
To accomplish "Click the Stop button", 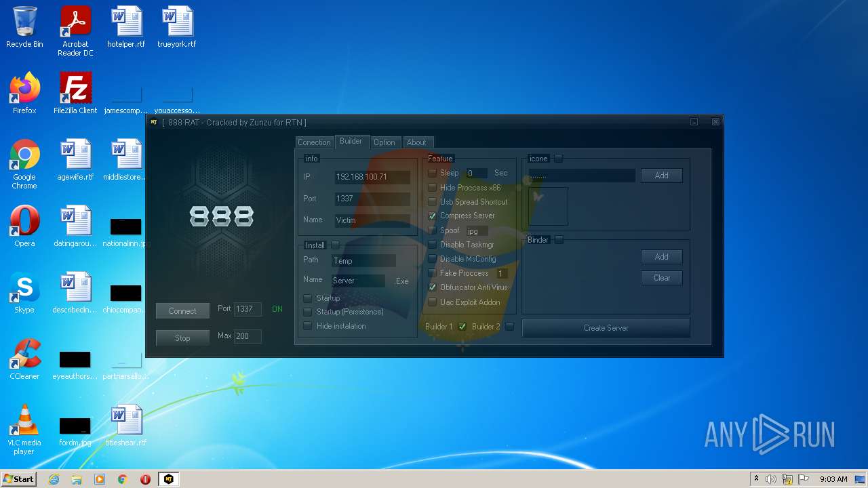I will [x=182, y=338].
